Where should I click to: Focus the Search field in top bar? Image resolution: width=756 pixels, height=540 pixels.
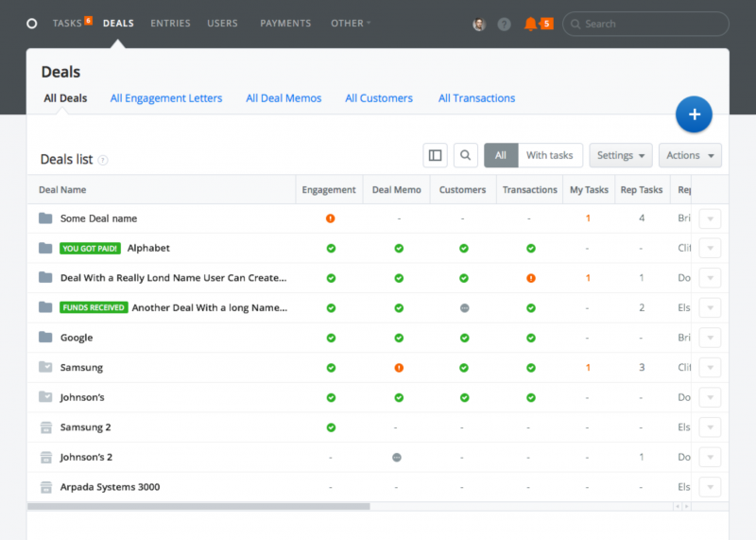click(645, 24)
